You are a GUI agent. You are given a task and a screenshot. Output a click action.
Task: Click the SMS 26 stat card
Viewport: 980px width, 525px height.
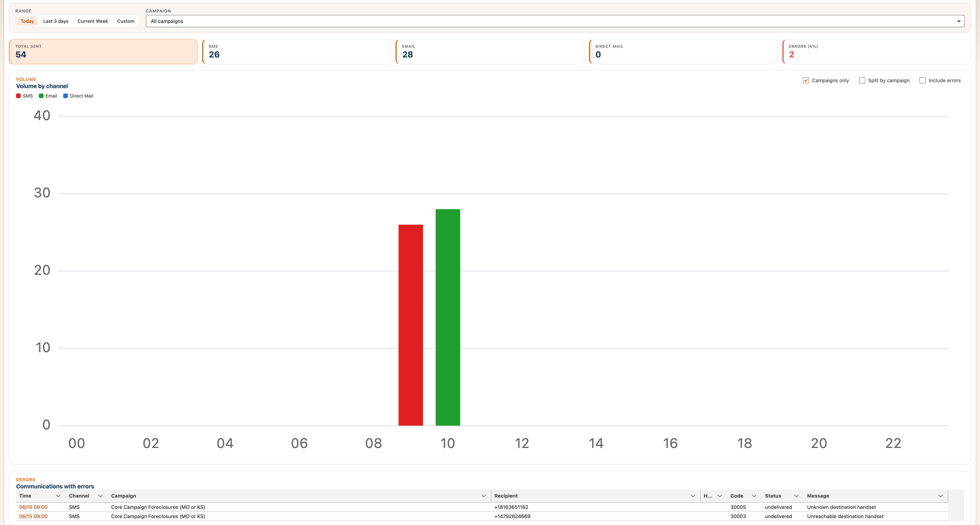[297, 52]
